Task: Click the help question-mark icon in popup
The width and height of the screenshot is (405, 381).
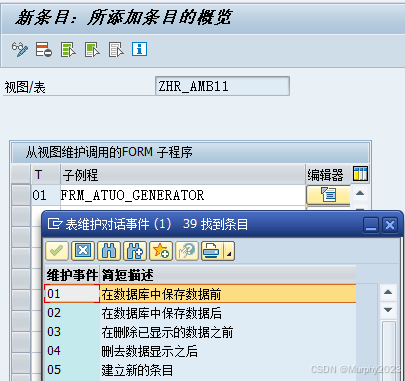Action: [187, 251]
